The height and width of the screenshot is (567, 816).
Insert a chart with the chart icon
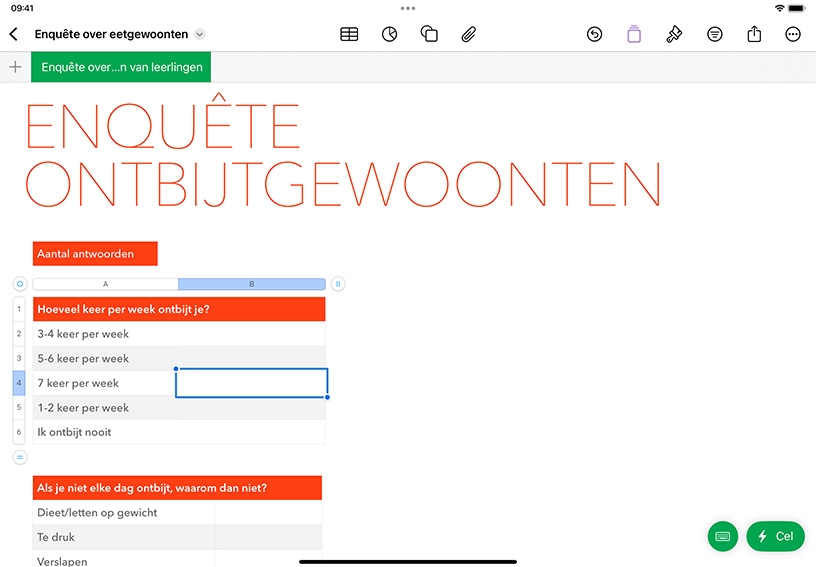[x=389, y=34]
